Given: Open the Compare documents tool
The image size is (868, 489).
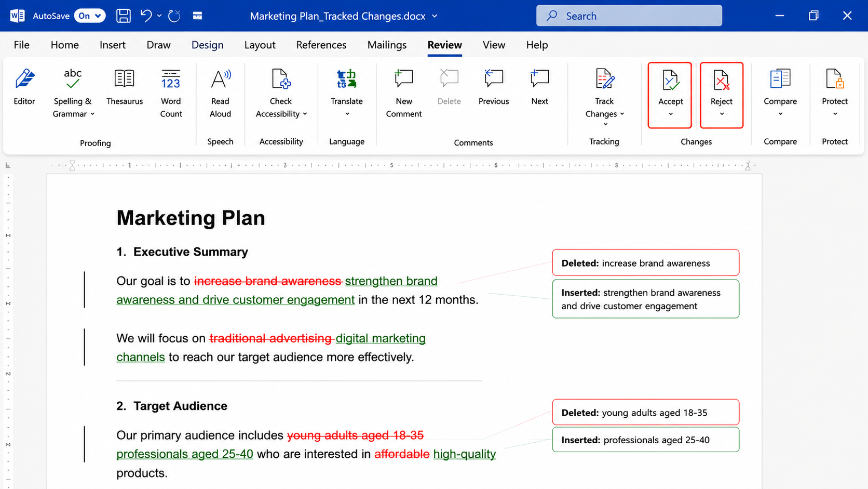Looking at the screenshot, I should pos(780,87).
